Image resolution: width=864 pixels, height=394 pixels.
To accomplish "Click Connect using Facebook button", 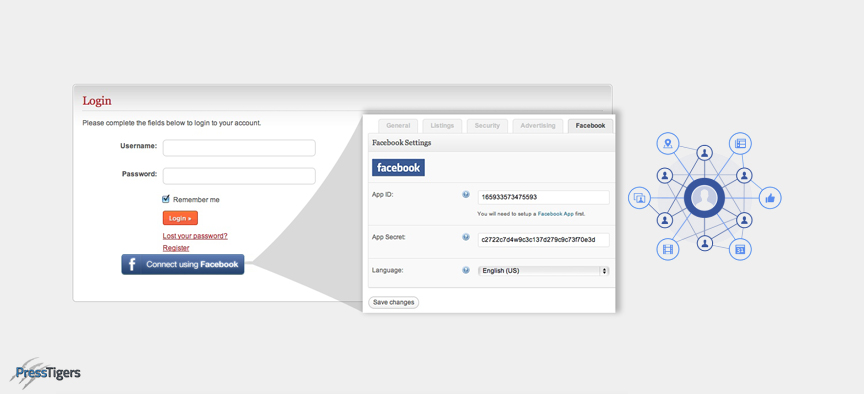I will (x=183, y=265).
